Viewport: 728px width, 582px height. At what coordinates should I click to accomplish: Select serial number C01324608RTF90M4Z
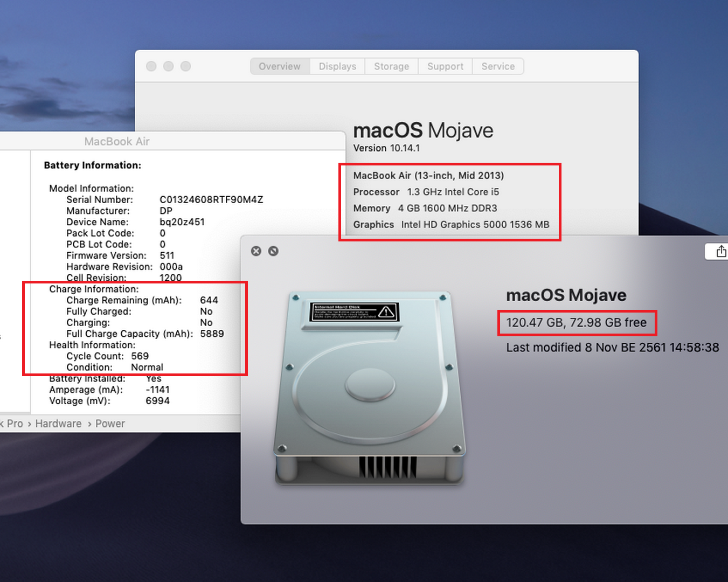click(211, 199)
